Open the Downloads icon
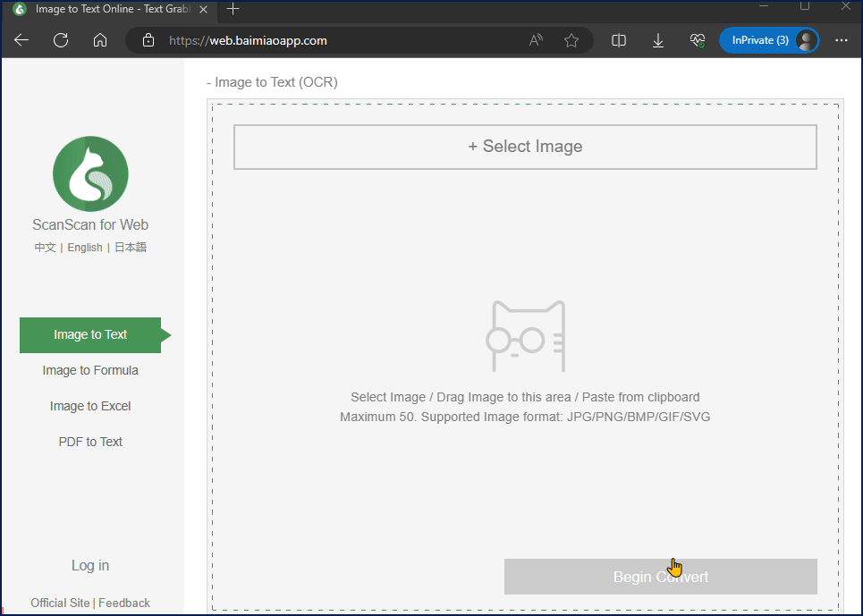Viewport: 863px width, 616px height. pyautogui.click(x=657, y=40)
